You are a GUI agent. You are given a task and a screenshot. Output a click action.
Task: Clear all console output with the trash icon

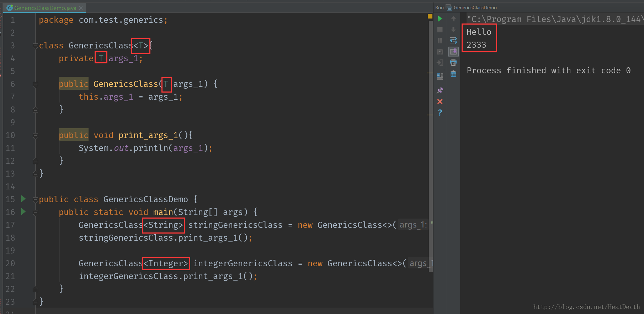pyautogui.click(x=453, y=74)
